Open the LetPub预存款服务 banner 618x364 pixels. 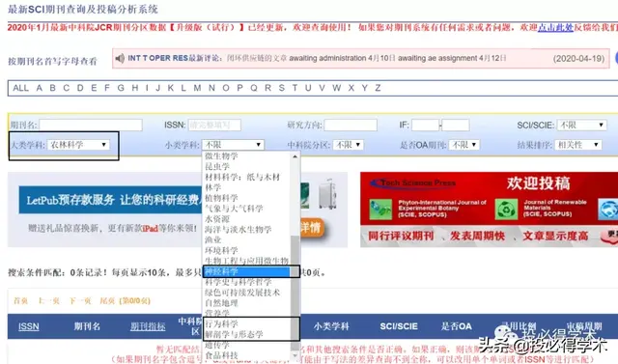click(178, 210)
